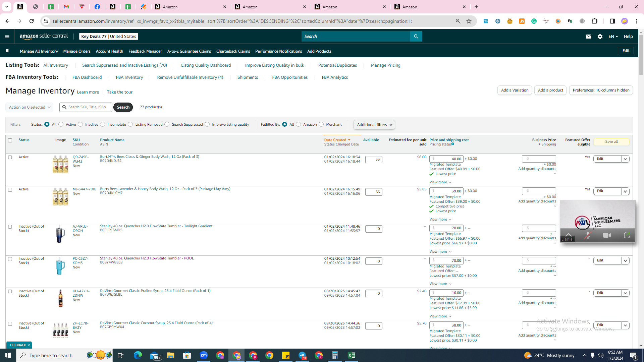Tick the DaVinci Praline Syrup row checkbox
644x362 pixels.
10,291
